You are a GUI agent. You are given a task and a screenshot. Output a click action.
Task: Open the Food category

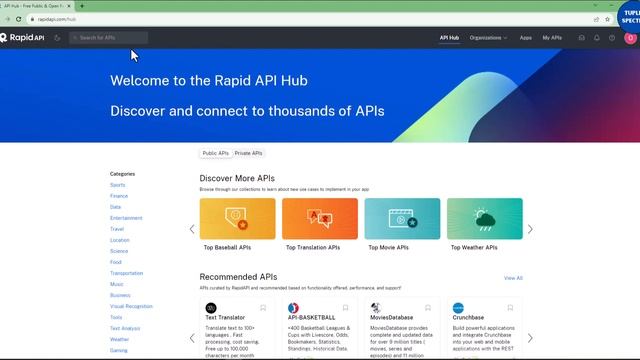(x=116, y=262)
